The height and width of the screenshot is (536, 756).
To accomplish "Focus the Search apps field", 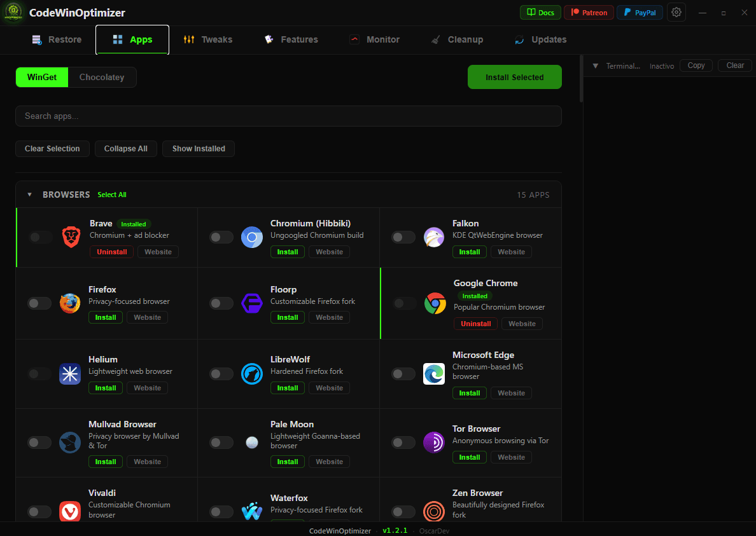I will (x=288, y=116).
